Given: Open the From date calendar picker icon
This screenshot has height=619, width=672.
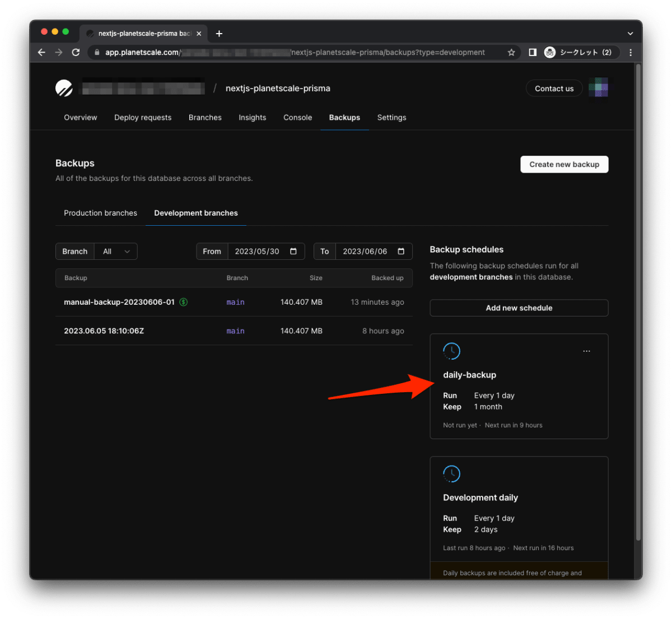Looking at the screenshot, I should click(x=293, y=251).
